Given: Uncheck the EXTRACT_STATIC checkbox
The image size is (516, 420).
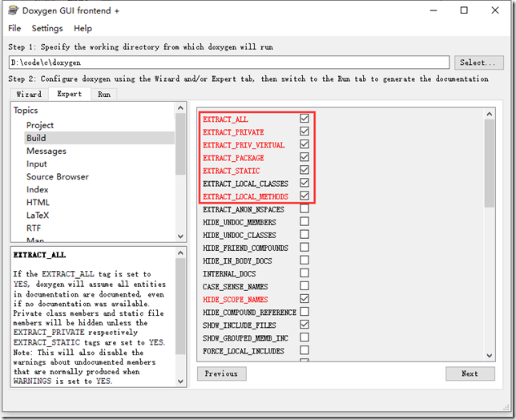Looking at the screenshot, I should 304,170.
